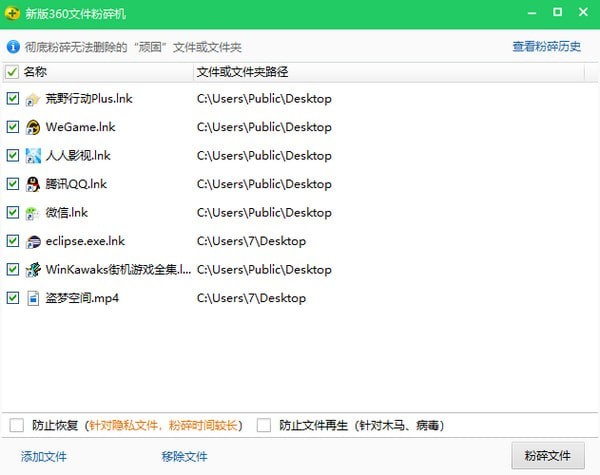600x475 pixels.
Task: Click the path of eclipse.exe.lnk
Action: coord(251,241)
